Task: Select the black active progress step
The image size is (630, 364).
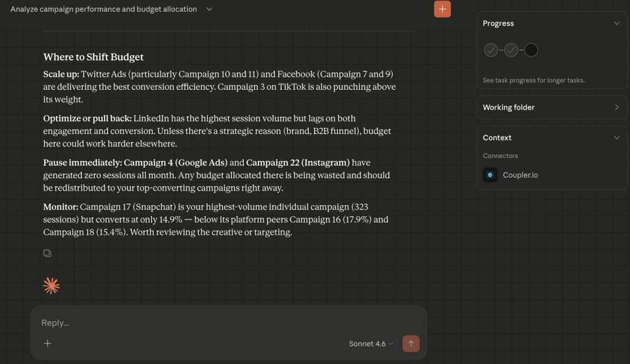Action: click(530, 50)
